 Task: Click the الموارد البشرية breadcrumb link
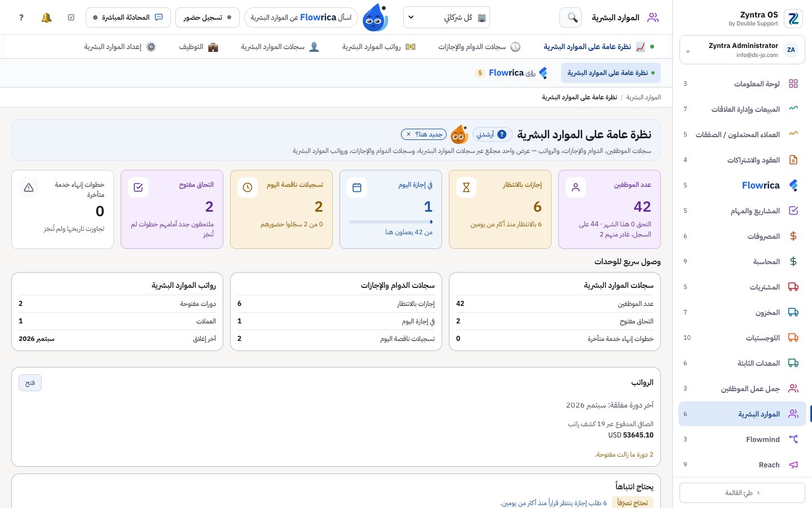coord(643,97)
